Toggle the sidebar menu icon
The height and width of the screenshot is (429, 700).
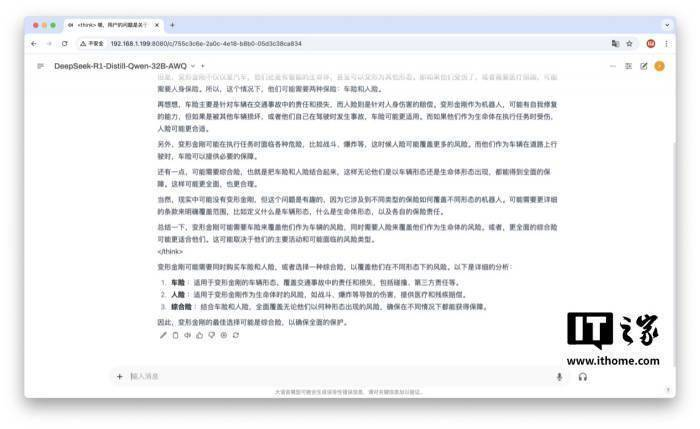tap(41, 66)
